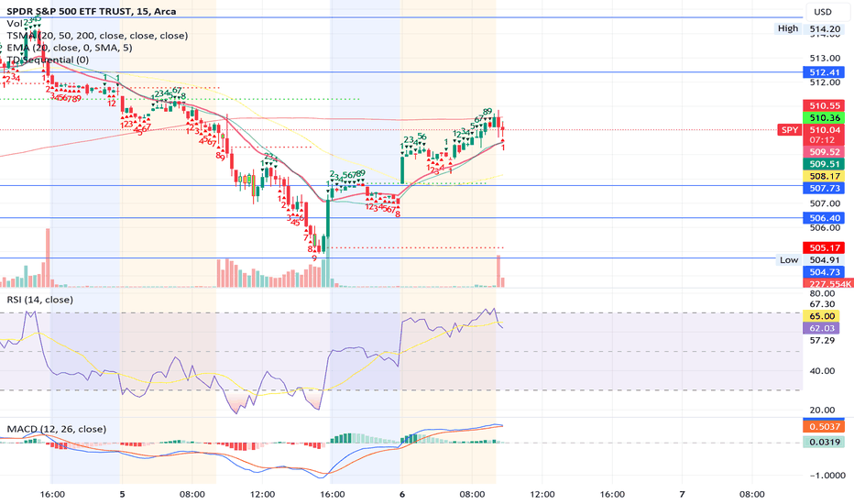Click date 5 on the time axis
854x504 pixels.
122,494
